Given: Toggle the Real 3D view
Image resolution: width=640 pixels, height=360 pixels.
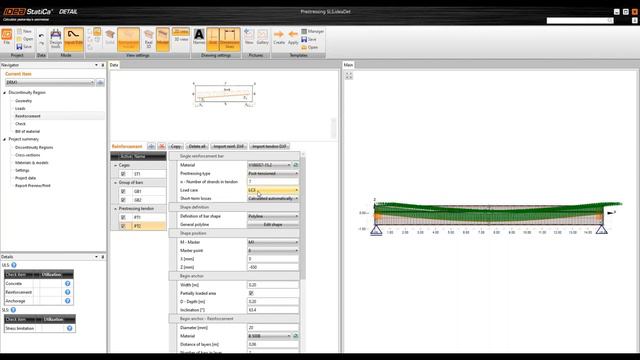Looking at the screenshot, I should point(149,39).
